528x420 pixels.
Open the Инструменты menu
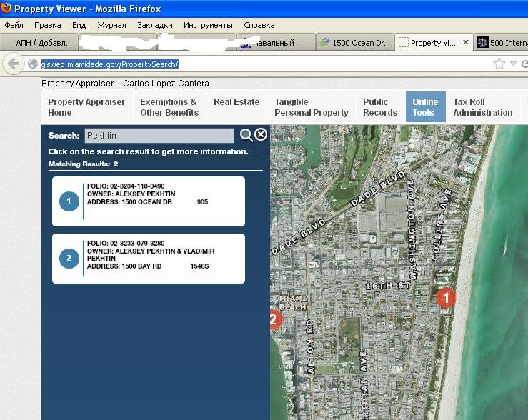[208, 25]
